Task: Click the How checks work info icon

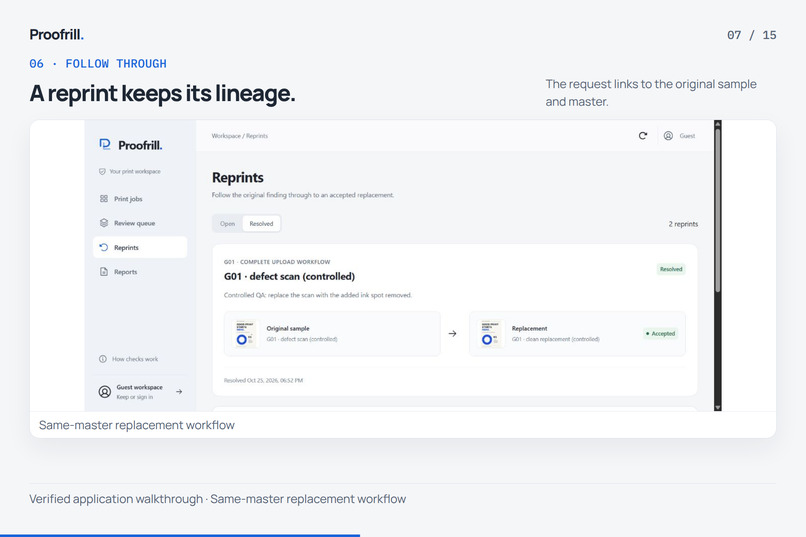Action: [103, 359]
